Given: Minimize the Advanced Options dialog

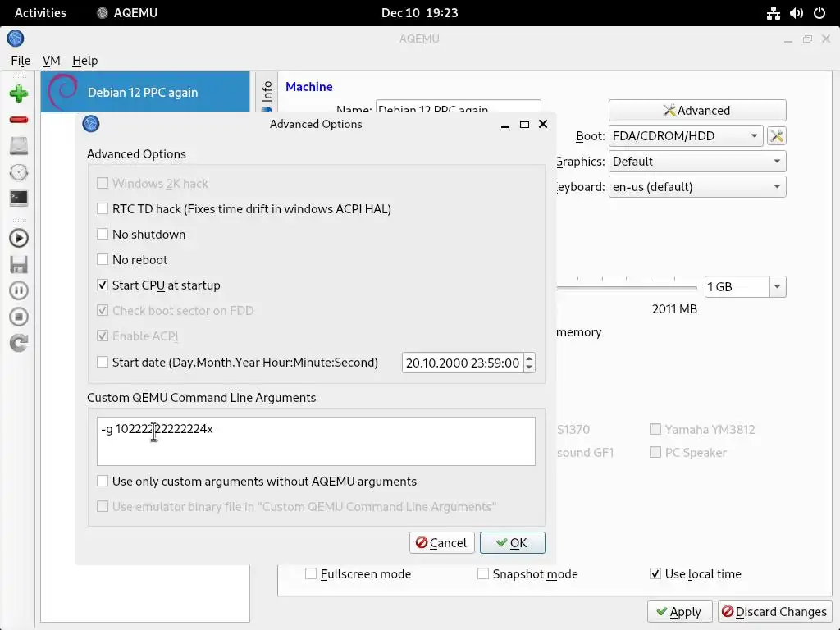Looking at the screenshot, I should [505, 125].
